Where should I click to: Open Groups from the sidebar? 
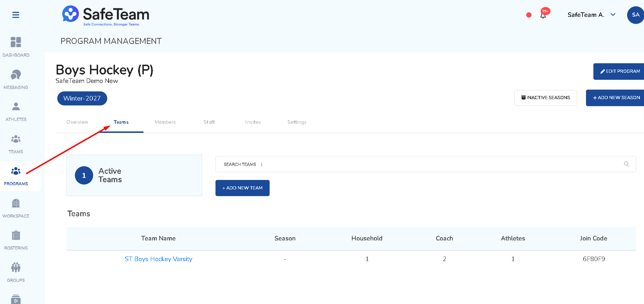[x=16, y=273]
